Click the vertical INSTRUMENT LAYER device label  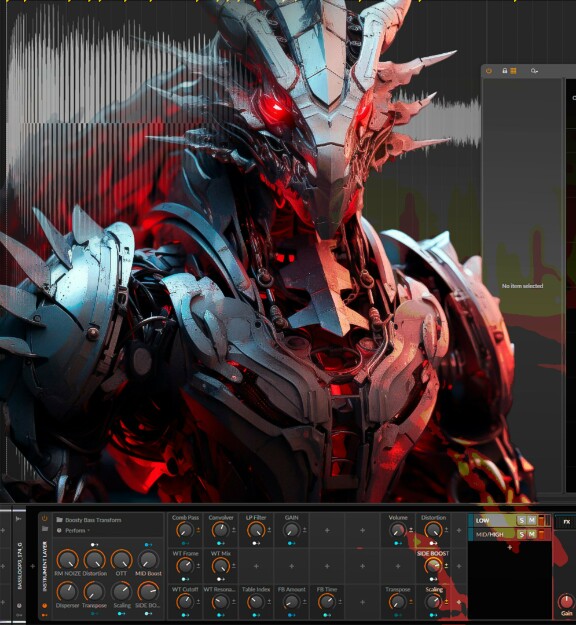tap(45, 566)
